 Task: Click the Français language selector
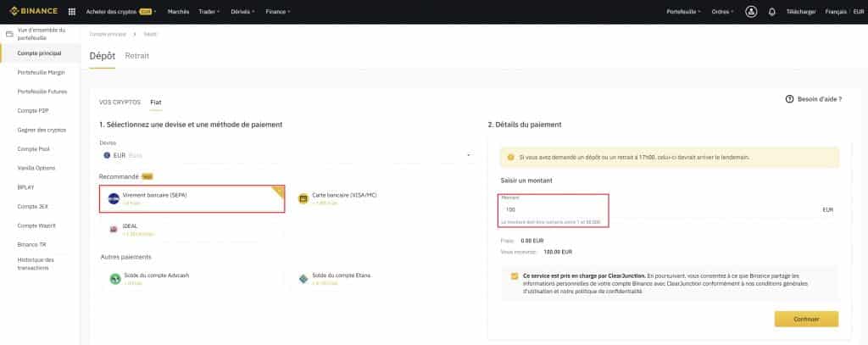[x=836, y=11]
